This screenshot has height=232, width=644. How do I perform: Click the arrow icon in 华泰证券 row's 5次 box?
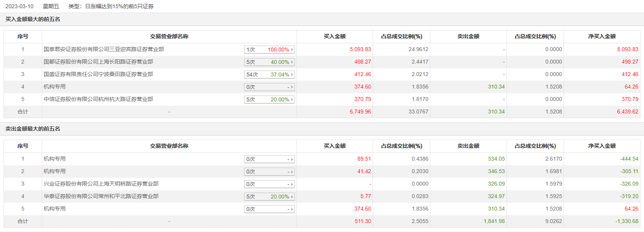(x=292, y=197)
